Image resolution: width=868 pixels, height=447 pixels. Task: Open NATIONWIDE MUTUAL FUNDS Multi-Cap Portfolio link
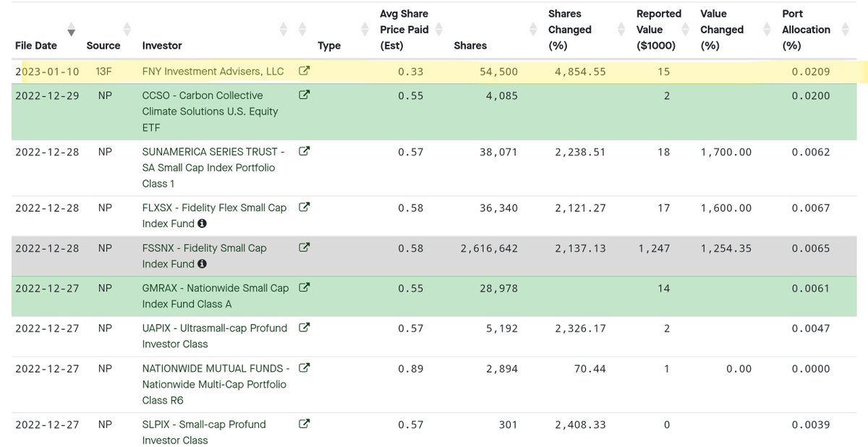(x=216, y=384)
